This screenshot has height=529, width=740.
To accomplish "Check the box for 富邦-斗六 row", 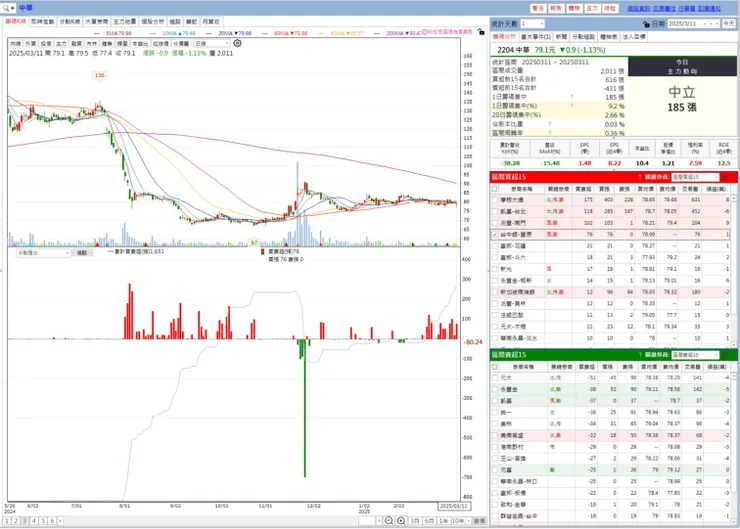I will (x=495, y=258).
